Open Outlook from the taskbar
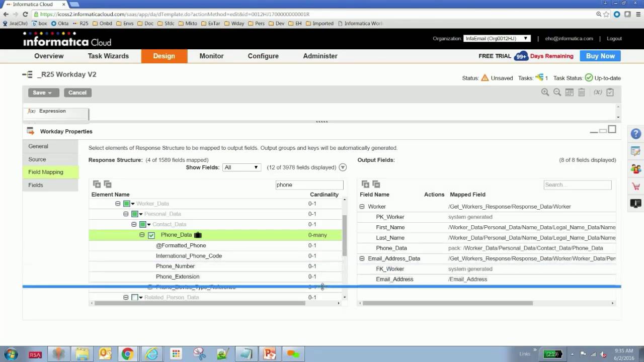Screen dimensions: 644x362 tap(105, 354)
